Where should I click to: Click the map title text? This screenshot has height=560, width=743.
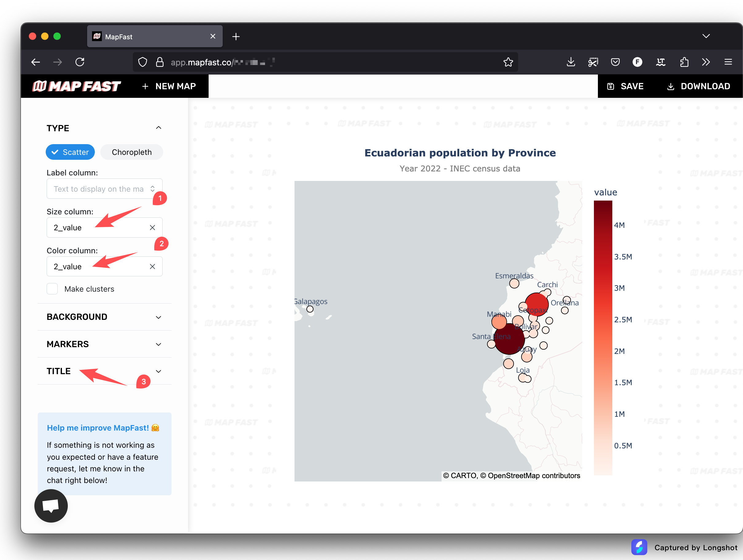click(x=460, y=153)
